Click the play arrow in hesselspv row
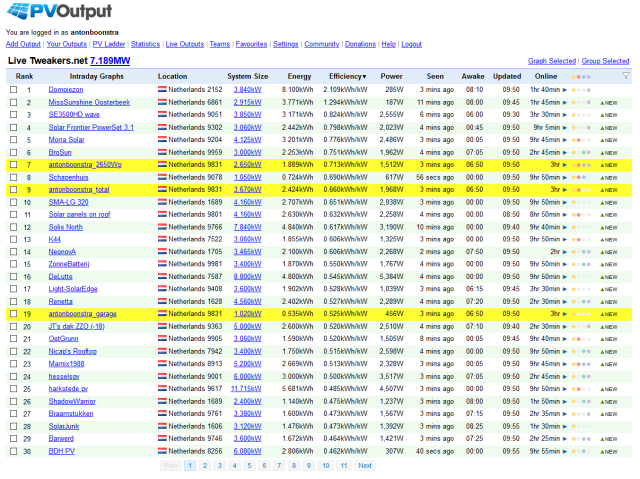Viewport: 640px width, 479px height. tap(565, 377)
